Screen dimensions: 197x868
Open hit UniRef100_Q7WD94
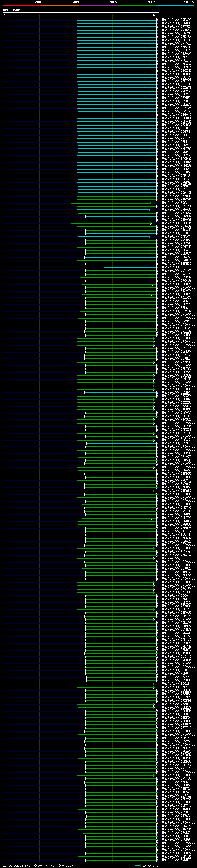coord(176,839)
